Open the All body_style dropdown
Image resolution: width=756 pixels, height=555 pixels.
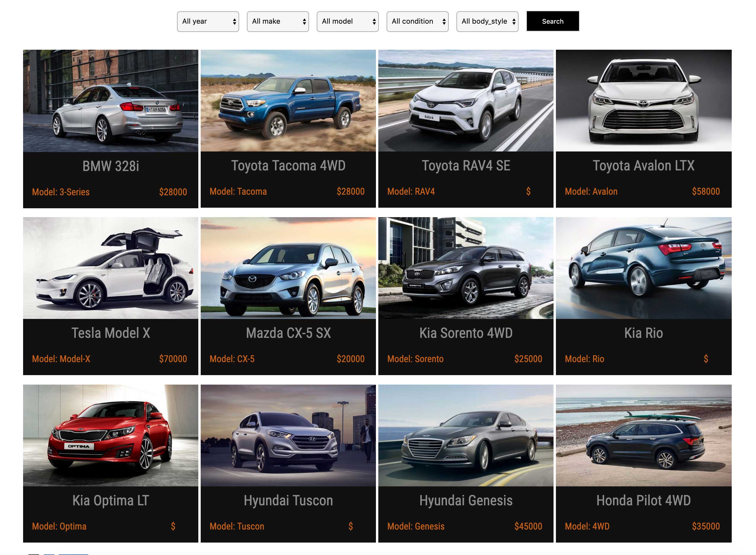pos(488,22)
